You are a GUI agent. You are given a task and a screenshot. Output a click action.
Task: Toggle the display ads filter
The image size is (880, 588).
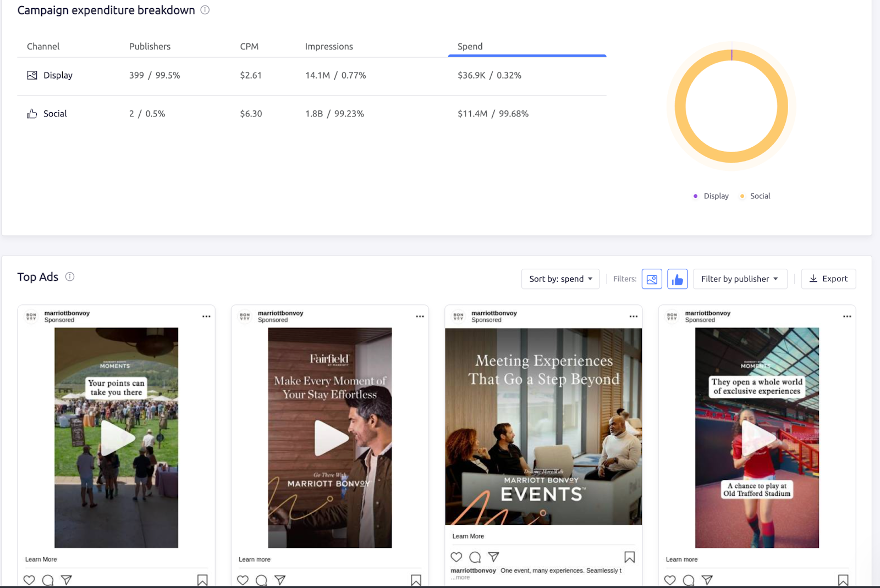(x=652, y=279)
